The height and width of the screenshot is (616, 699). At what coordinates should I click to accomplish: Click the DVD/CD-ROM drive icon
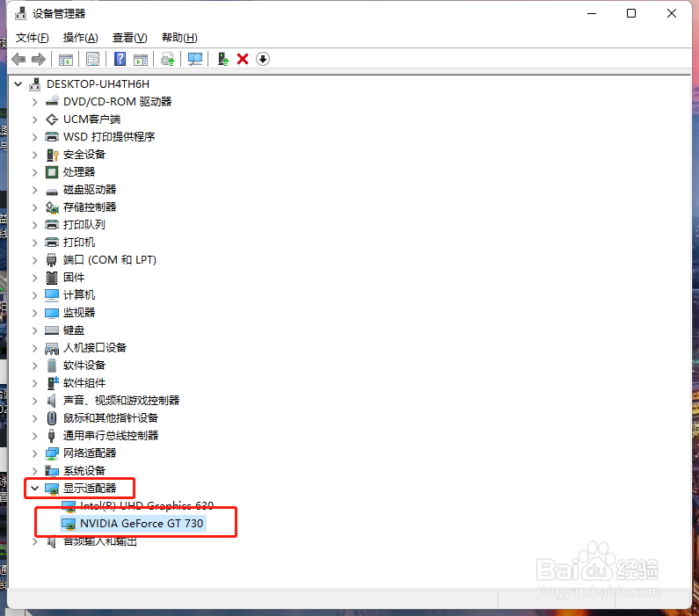(x=52, y=101)
